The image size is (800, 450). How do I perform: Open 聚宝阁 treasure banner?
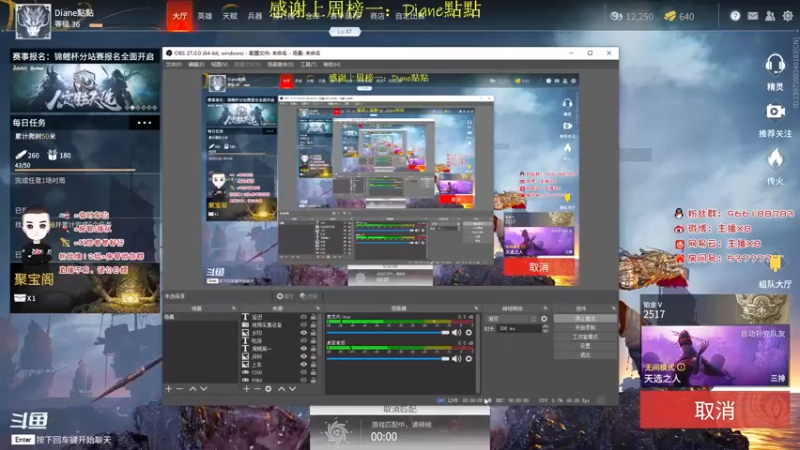[85, 288]
